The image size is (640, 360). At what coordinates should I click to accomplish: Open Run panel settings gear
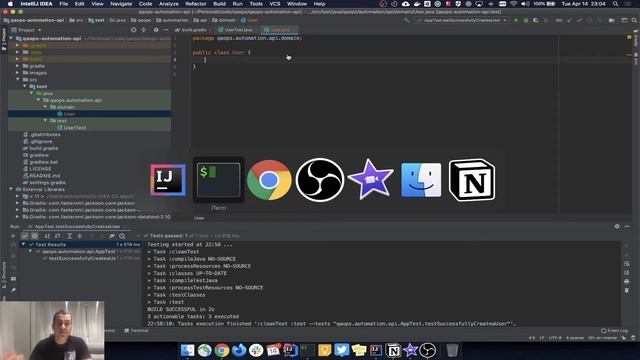(617, 226)
